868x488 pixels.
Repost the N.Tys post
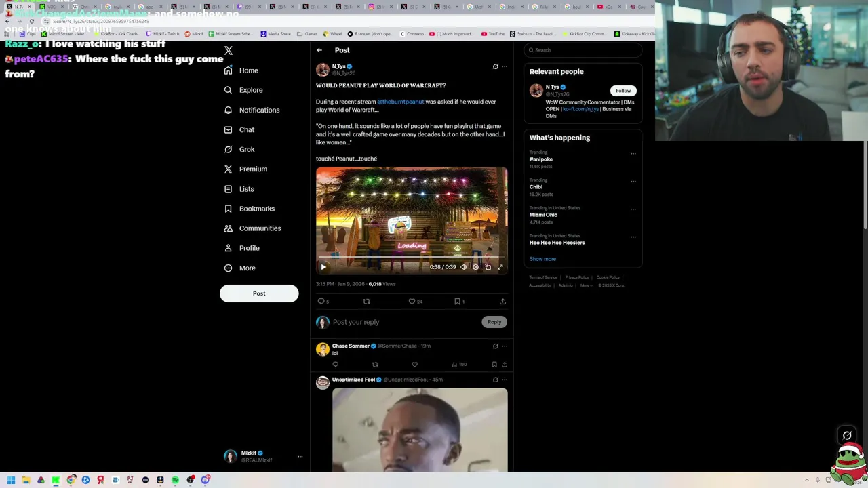[x=366, y=302]
